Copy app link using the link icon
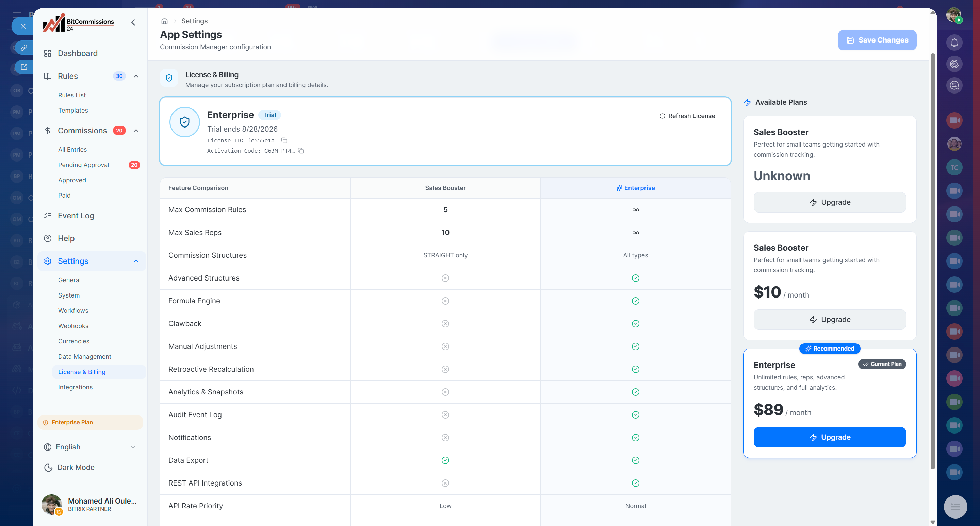This screenshot has height=526, width=980. click(x=24, y=48)
